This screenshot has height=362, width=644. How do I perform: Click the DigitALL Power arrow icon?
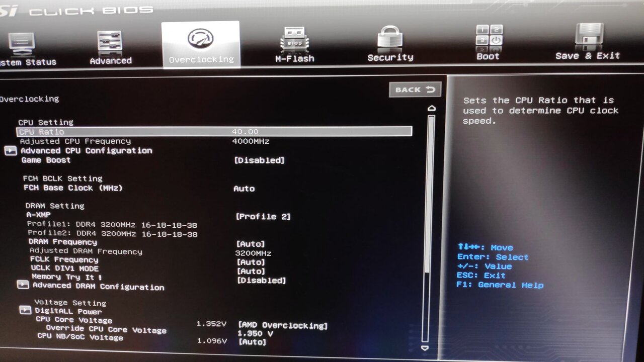click(x=26, y=310)
